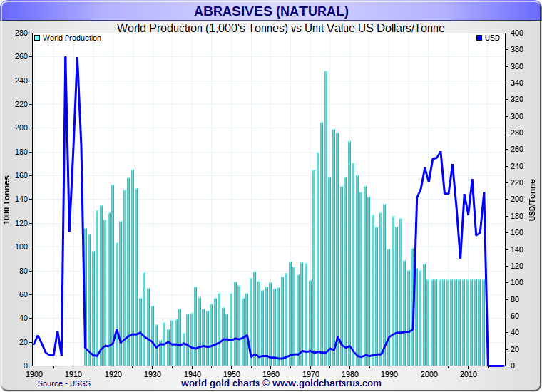Click the 1970 x-axis year label

[x=310, y=373]
